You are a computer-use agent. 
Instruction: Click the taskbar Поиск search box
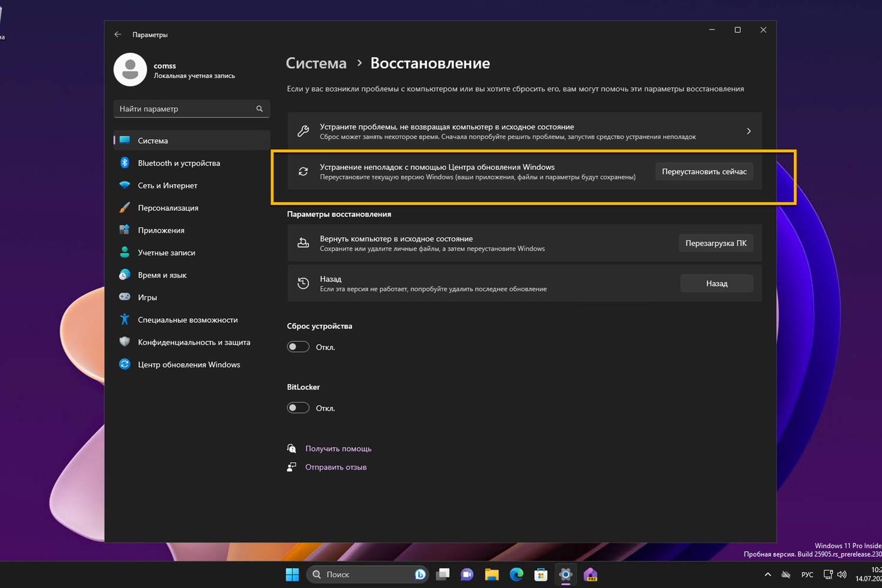(367, 574)
